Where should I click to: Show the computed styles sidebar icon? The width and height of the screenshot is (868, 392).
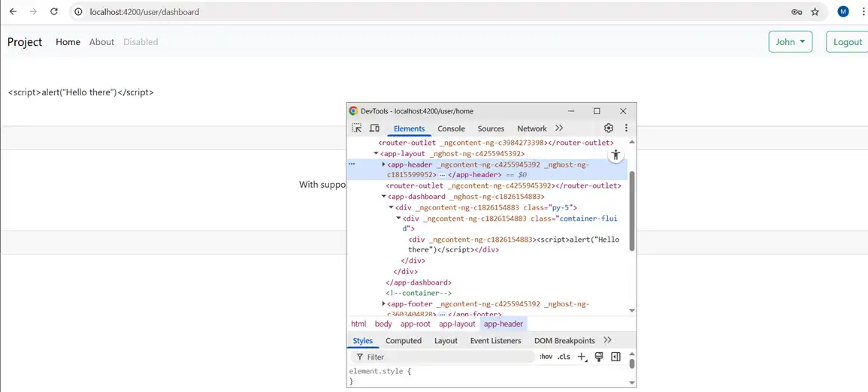[x=615, y=357]
